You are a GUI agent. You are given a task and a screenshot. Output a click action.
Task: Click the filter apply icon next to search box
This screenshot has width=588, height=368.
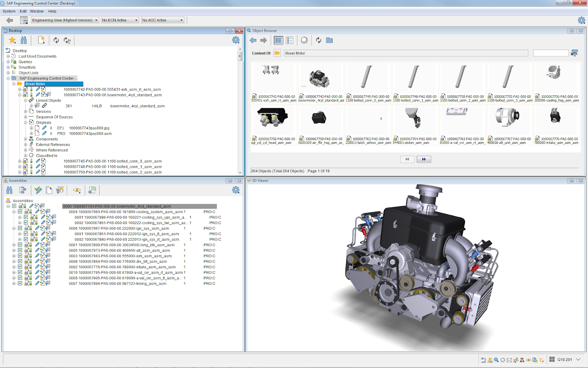[574, 53]
